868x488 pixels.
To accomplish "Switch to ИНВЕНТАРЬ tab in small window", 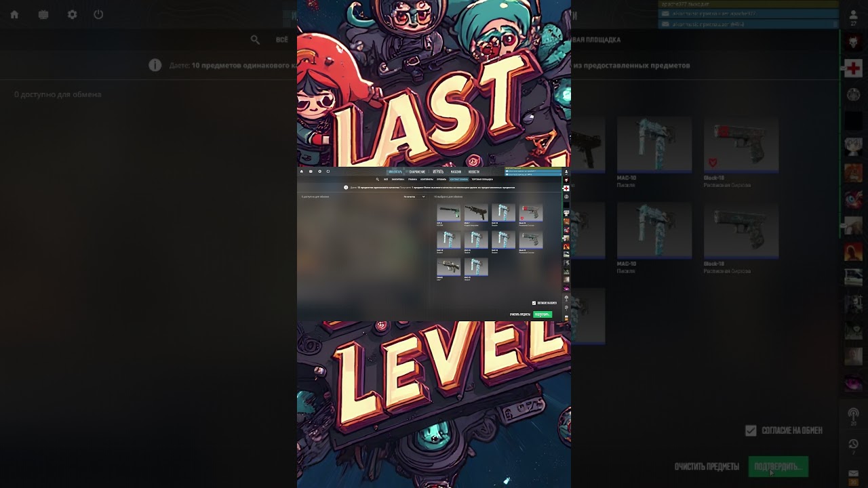I will [395, 171].
